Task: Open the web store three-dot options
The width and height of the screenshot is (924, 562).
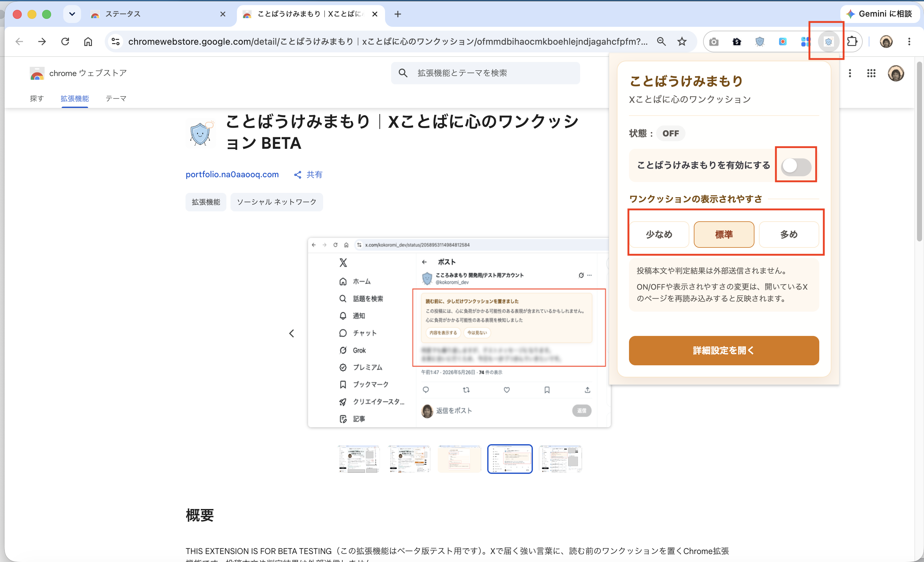Action: (x=850, y=73)
